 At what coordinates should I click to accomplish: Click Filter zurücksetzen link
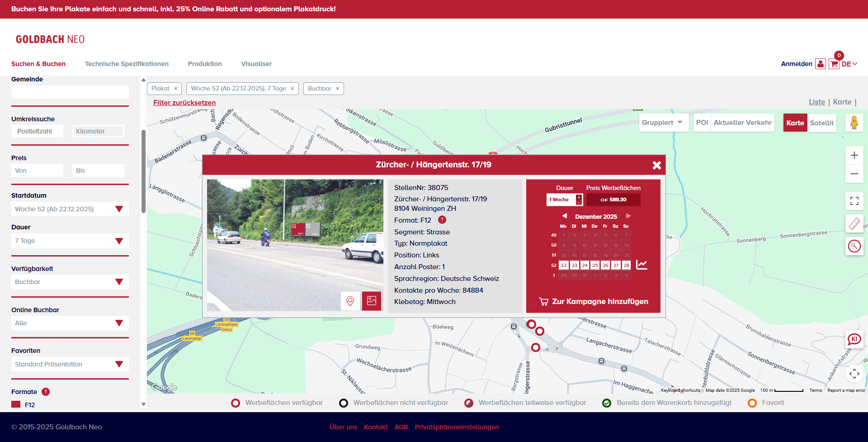[184, 103]
